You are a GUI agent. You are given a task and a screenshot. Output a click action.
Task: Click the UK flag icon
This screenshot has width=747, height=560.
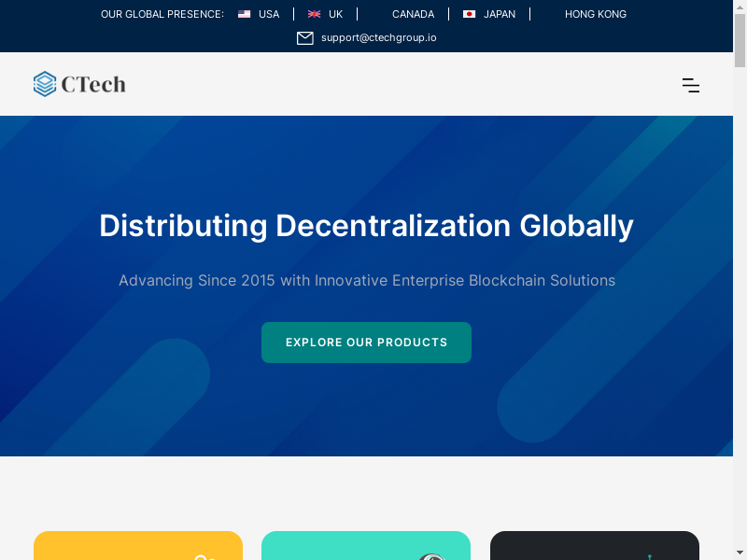(x=315, y=14)
